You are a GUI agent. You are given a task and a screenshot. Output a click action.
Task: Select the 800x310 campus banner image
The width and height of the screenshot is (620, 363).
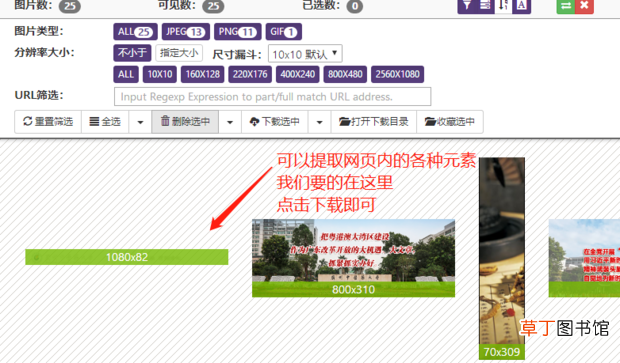tap(353, 258)
